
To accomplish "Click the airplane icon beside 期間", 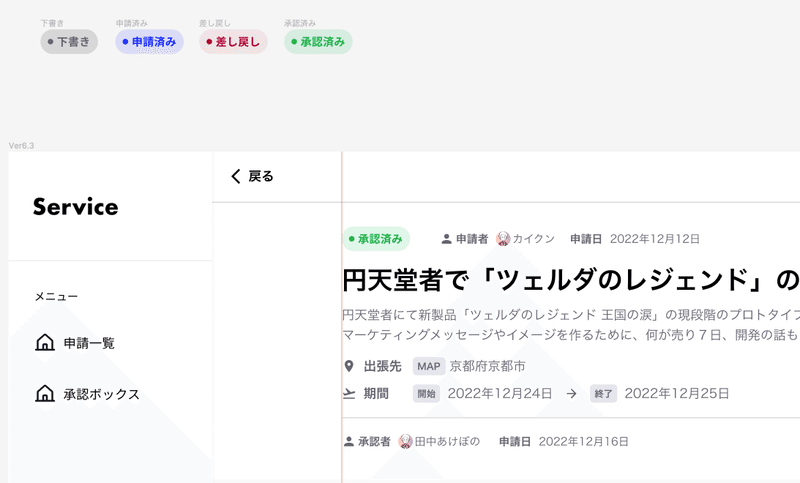I will 349,393.
